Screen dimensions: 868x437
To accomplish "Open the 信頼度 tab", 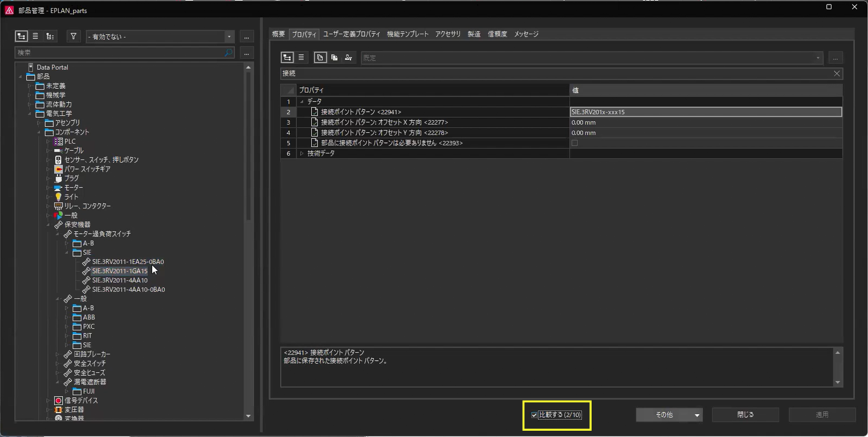I will tap(498, 34).
